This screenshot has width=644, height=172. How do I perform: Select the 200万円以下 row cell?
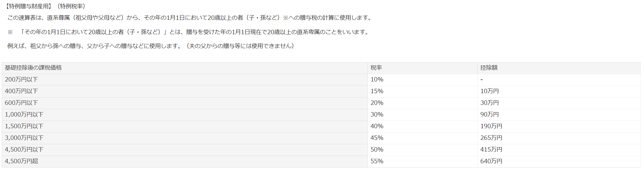coord(21,79)
